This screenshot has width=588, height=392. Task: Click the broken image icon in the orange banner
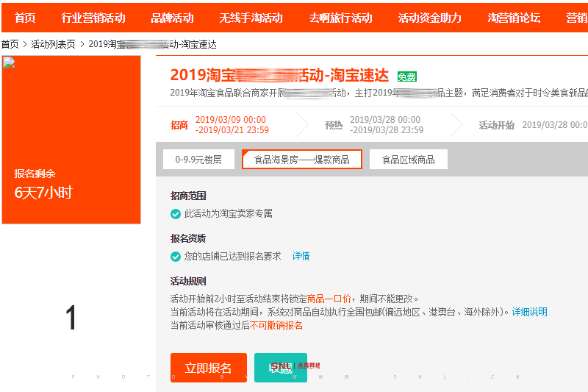pyautogui.click(x=9, y=63)
